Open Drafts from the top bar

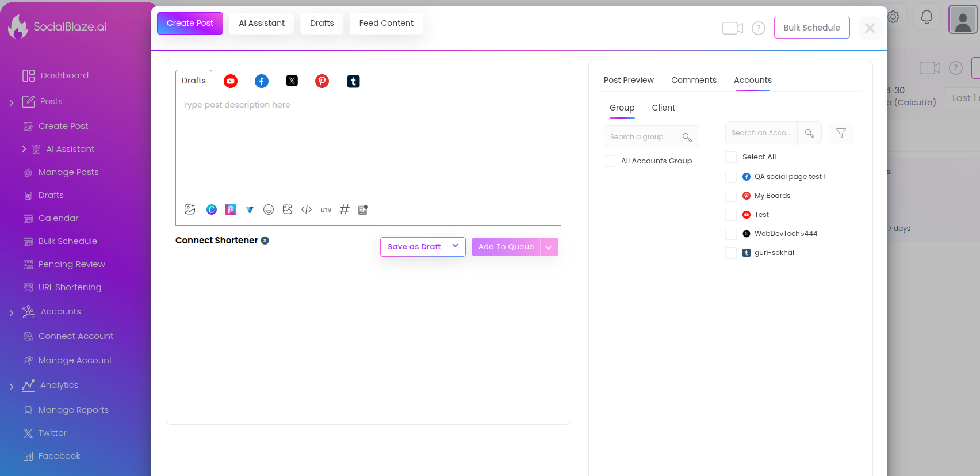pos(322,23)
